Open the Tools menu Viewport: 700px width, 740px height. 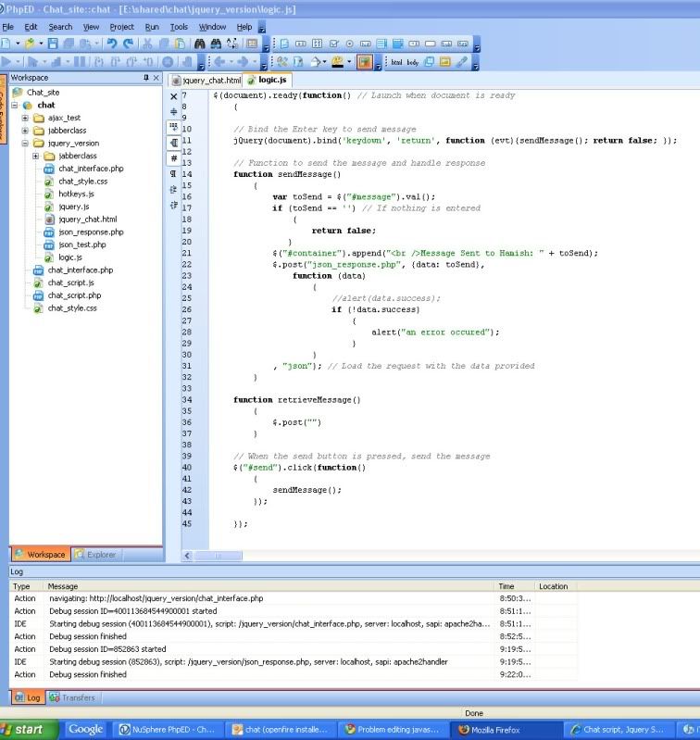pyautogui.click(x=179, y=27)
